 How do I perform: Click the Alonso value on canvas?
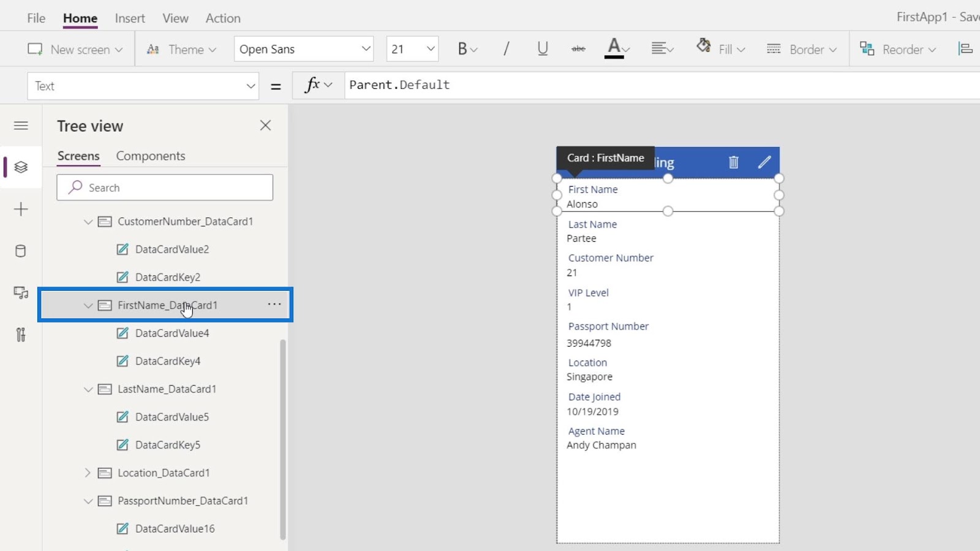(x=582, y=204)
